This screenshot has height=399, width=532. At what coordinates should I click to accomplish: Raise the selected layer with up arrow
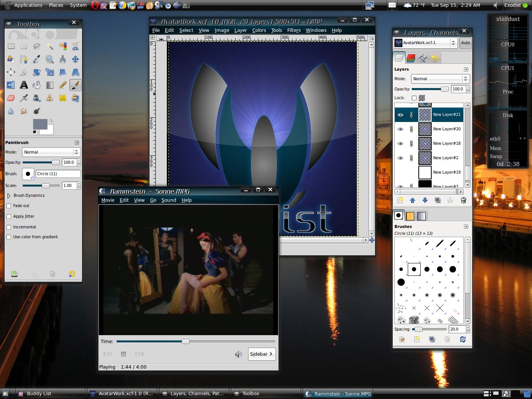(413, 201)
